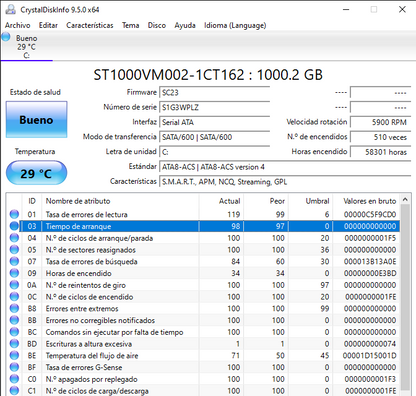416x396 pixels.
Task: Click the Bueno health status button
Action: click(x=36, y=120)
